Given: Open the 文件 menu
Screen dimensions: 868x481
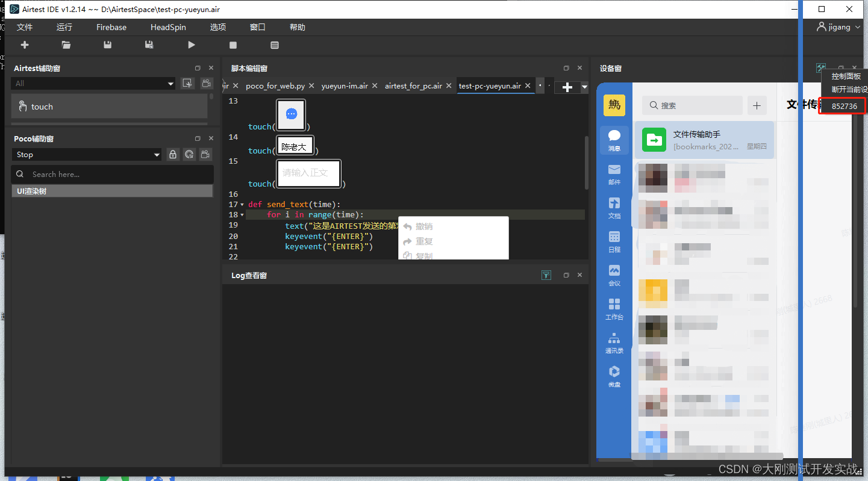Looking at the screenshot, I should pos(25,27).
